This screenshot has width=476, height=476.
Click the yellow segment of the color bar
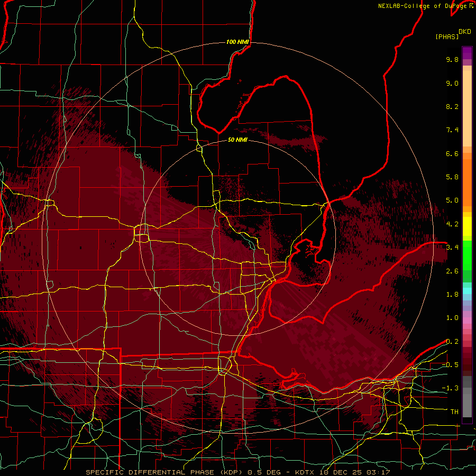click(x=467, y=226)
